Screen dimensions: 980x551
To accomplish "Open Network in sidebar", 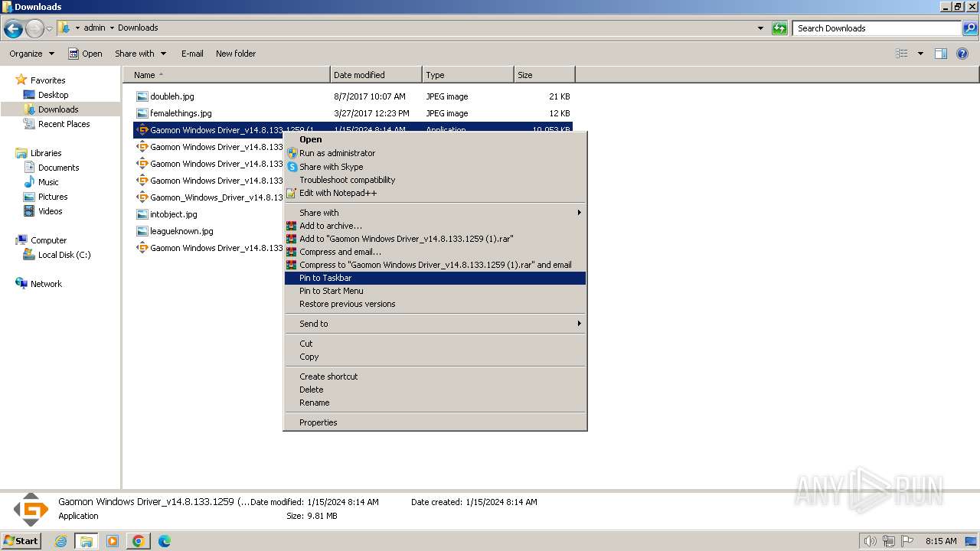I will pyautogui.click(x=46, y=284).
